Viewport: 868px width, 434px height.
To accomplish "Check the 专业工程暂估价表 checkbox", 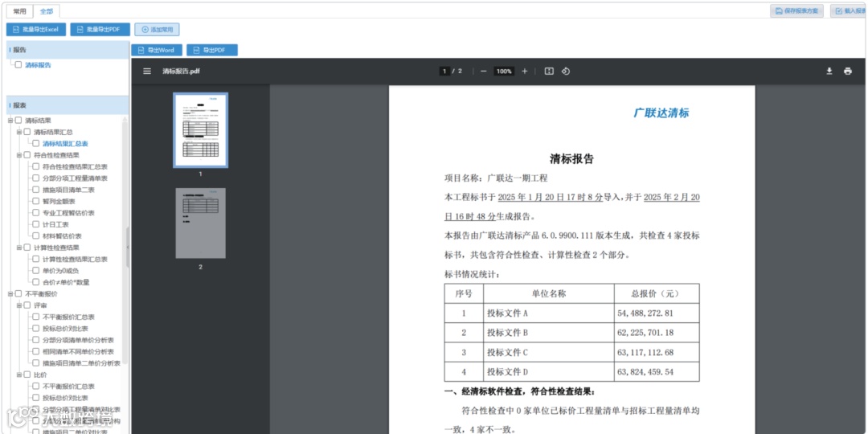I will pyautogui.click(x=36, y=213).
